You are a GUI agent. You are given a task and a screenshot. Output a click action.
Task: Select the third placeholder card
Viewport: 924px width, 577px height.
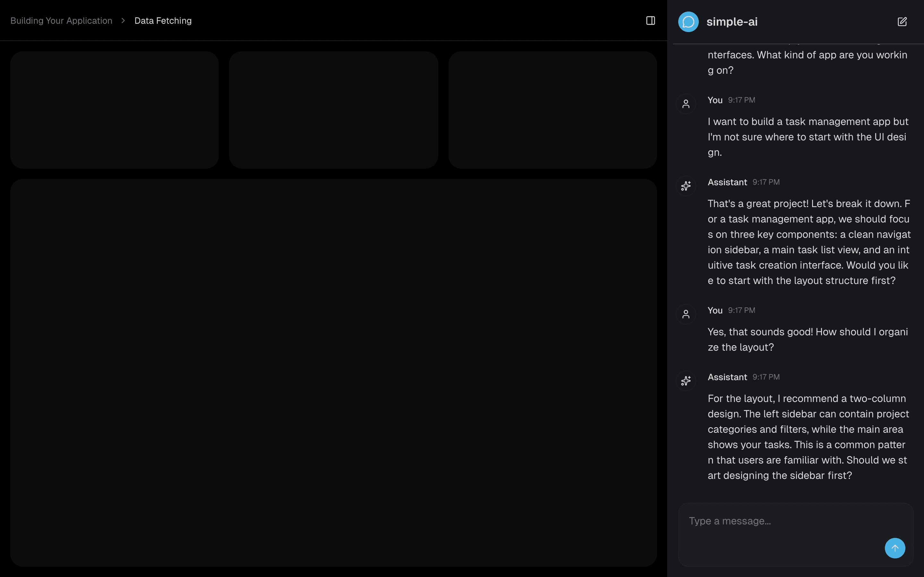point(552,110)
